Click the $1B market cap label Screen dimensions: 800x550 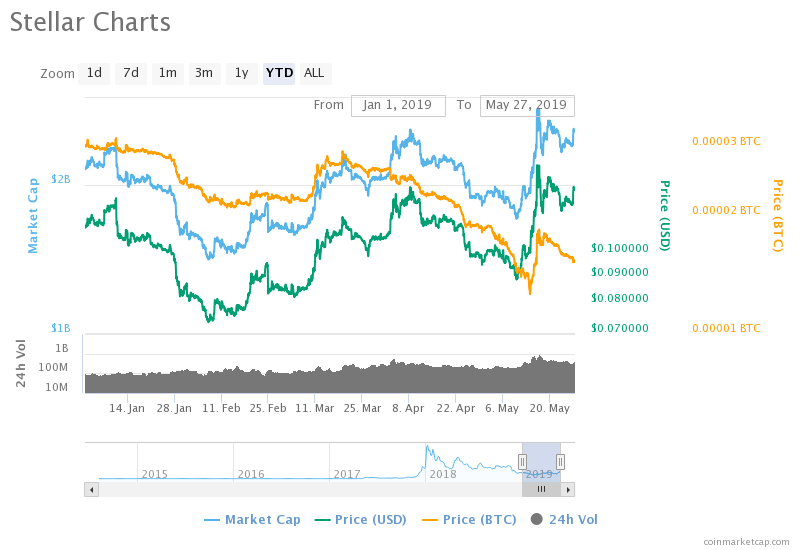point(61,328)
